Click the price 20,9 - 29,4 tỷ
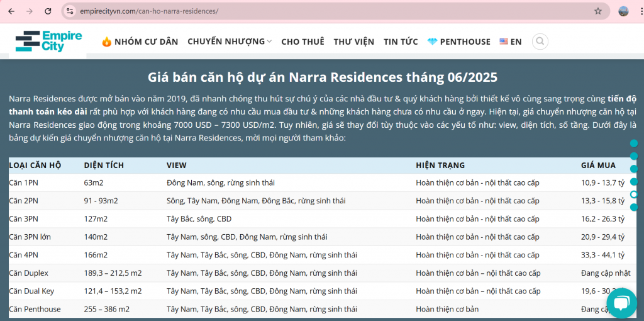 point(602,237)
